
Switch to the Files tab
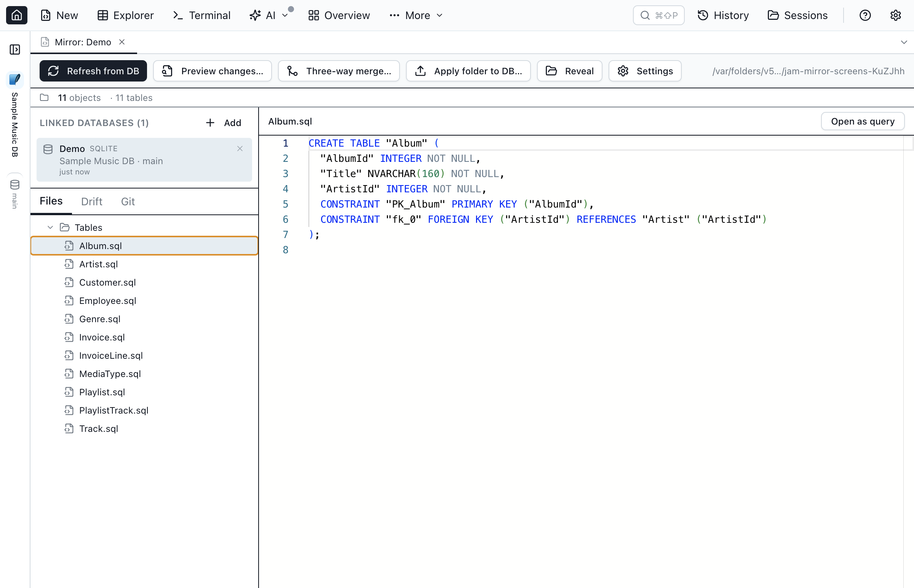pyautogui.click(x=51, y=201)
